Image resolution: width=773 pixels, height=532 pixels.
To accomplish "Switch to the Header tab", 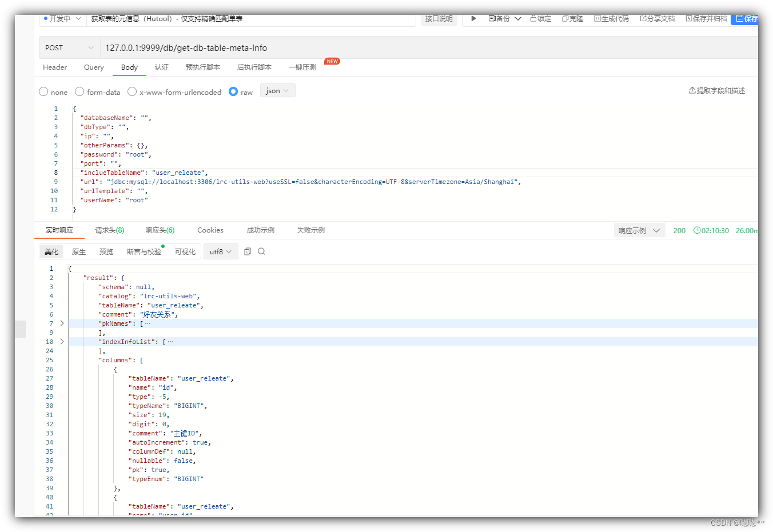I will click(55, 67).
